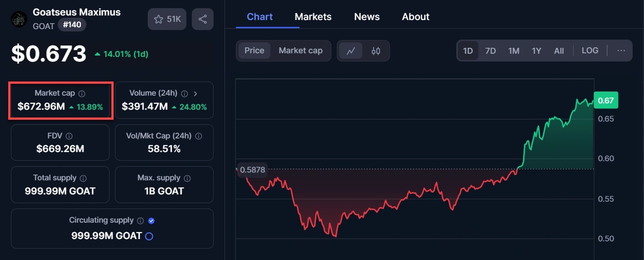Expand Volume (24h) chevron arrow

coord(195,93)
